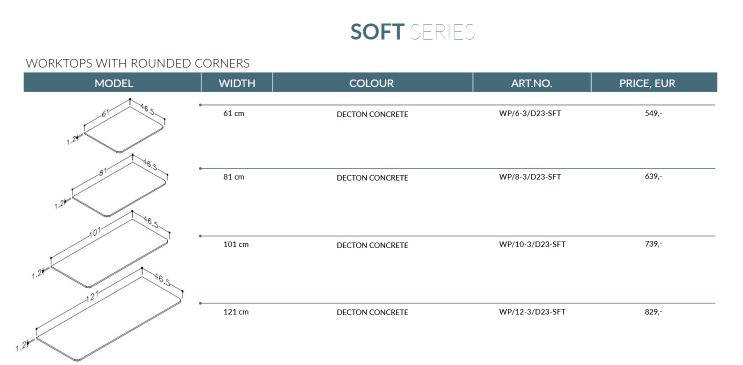743x365 pixels.
Task: Select the 81 cm width value
Action: 234,177
